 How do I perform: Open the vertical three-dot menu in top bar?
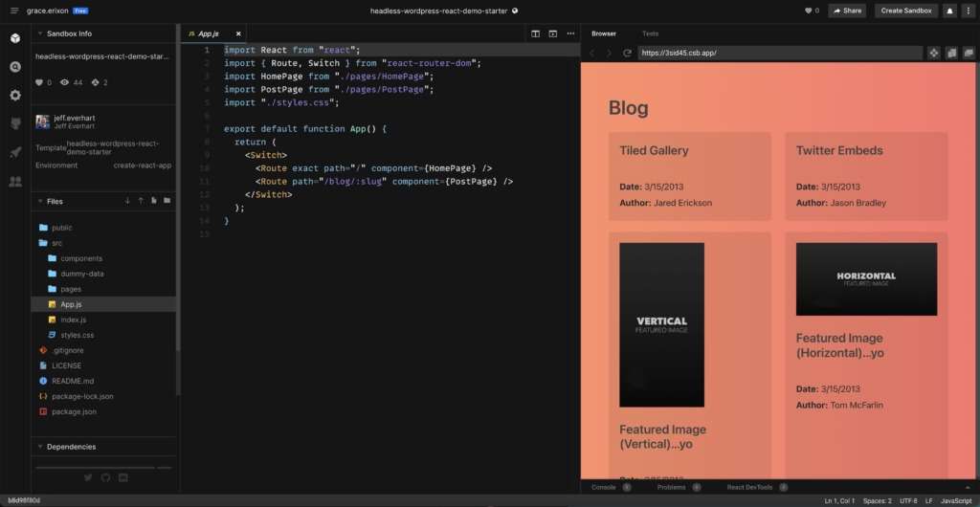(x=968, y=11)
